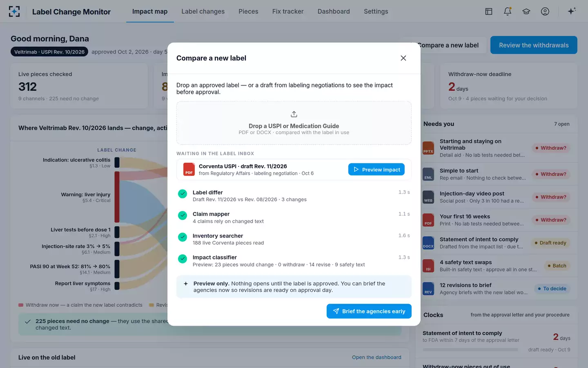Viewport: 588px width, 368px height.
Task: Click the sparkle assistant icon
Action: point(572,11)
